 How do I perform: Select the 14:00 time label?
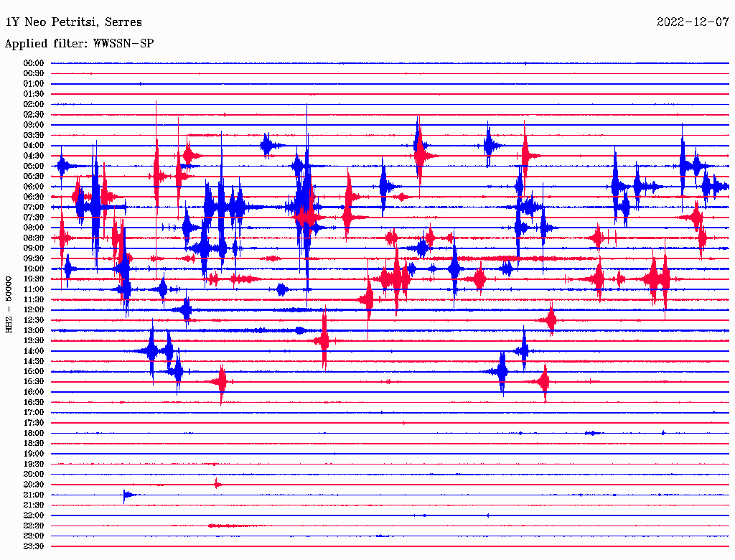(x=34, y=351)
